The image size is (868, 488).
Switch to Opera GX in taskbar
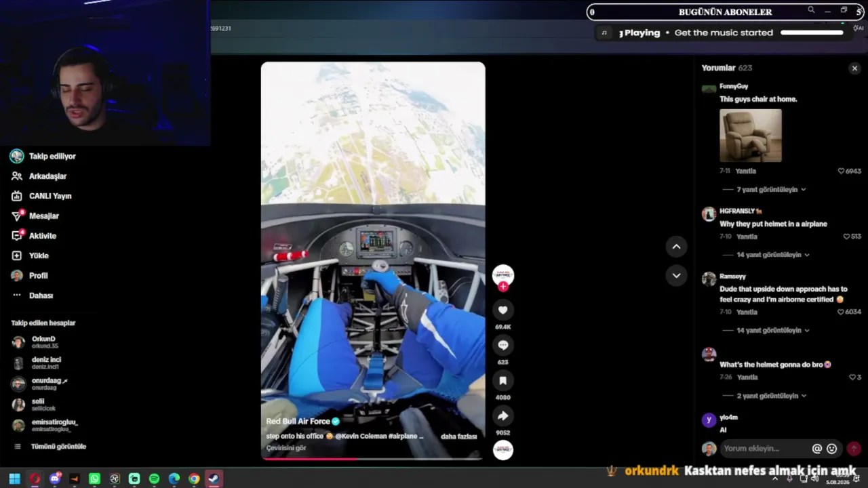click(x=35, y=479)
